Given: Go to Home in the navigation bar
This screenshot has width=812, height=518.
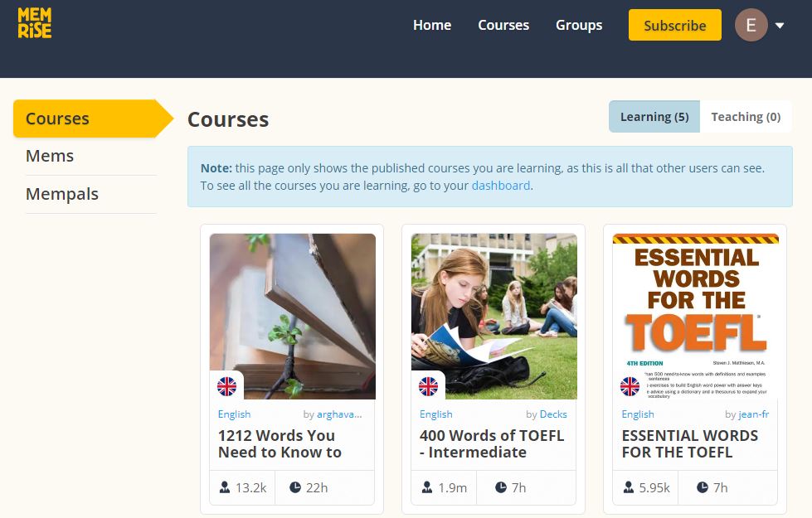Looking at the screenshot, I should [x=432, y=25].
